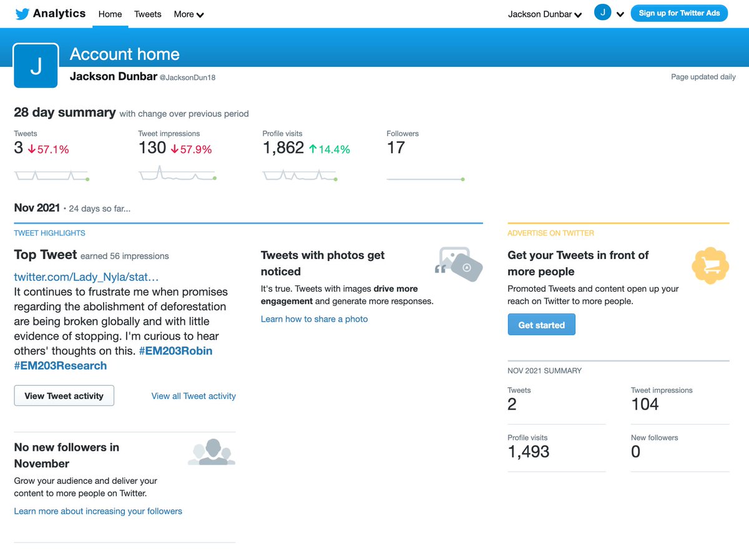Click the Tweets sparkline chart
The width and height of the screenshot is (749, 560).
click(52, 175)
